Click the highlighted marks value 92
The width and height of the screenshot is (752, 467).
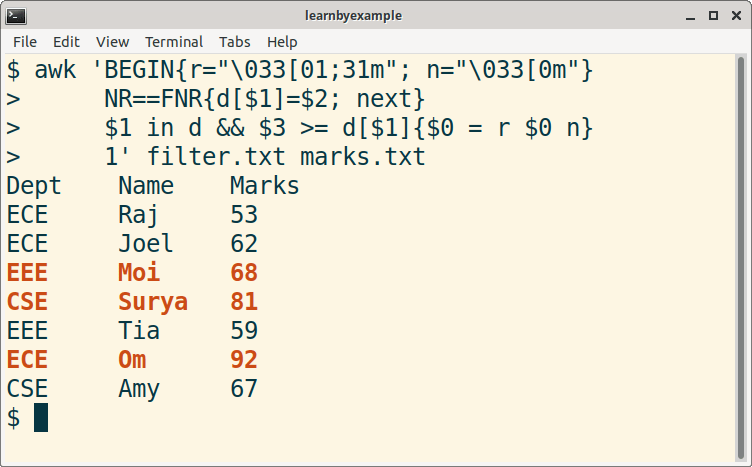coord(244,360)
